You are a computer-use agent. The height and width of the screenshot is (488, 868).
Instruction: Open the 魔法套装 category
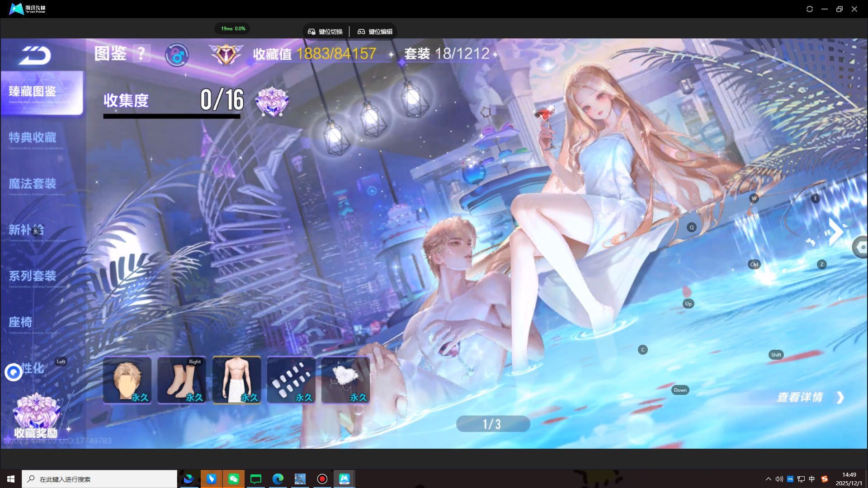33,183
